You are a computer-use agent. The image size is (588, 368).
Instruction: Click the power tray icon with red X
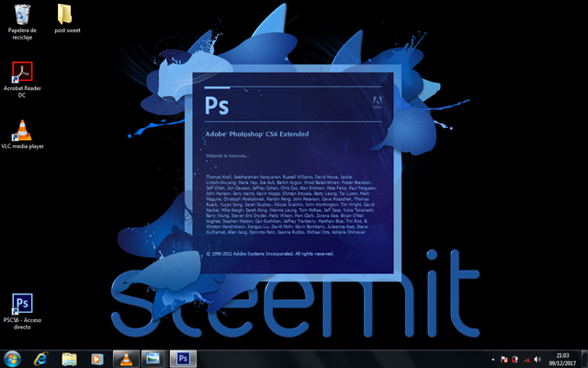click(515, 360)
